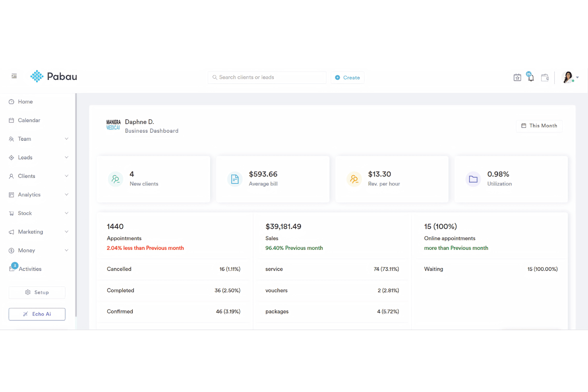Viewport: 588px width, 392px height.
Task: Click the $593.66 Average bill value
Action: click(x=263, y=174)
